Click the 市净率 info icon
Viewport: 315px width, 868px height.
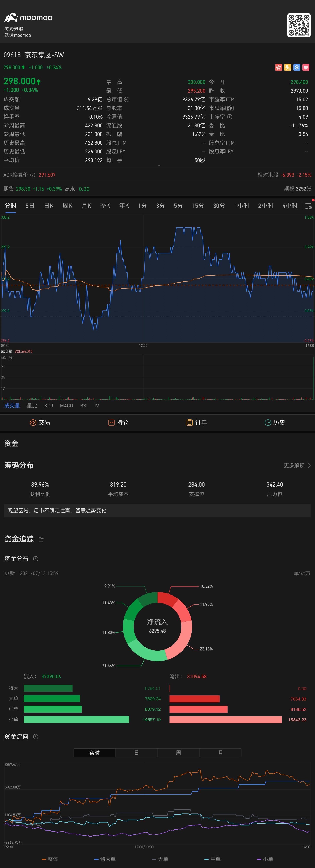point(229,117)
